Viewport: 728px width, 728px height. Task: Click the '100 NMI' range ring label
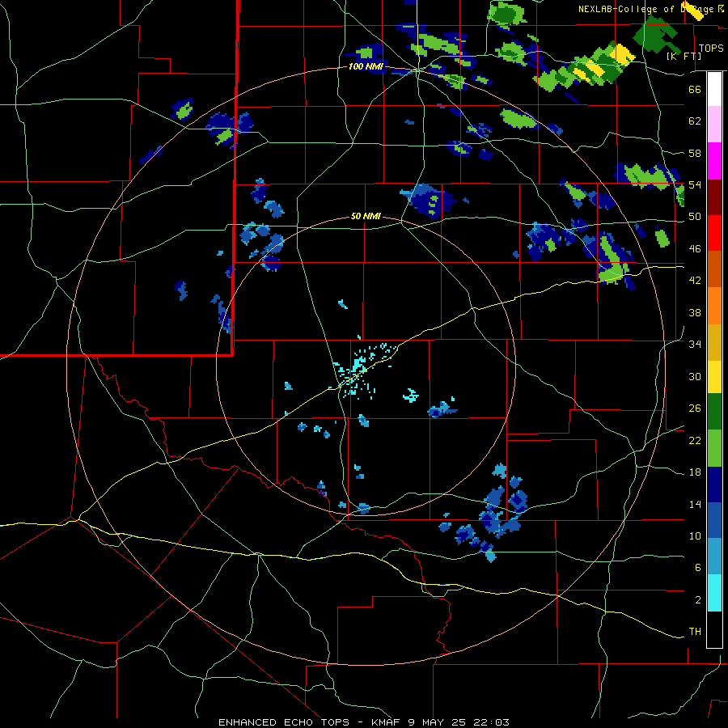366,67
